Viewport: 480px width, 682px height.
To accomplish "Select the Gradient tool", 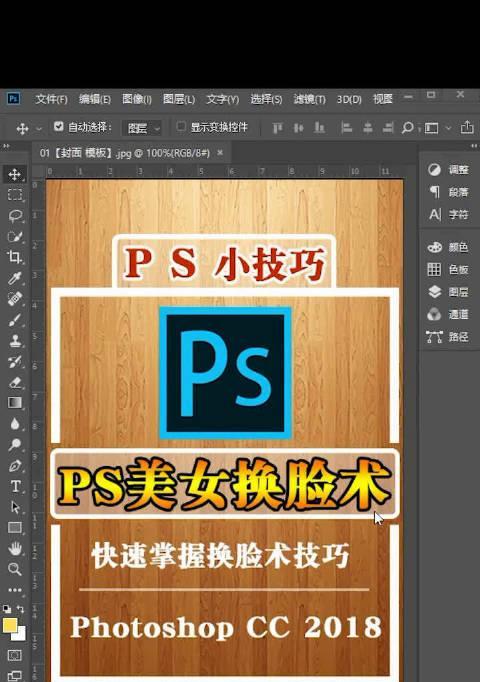I will tap(15, 403).
